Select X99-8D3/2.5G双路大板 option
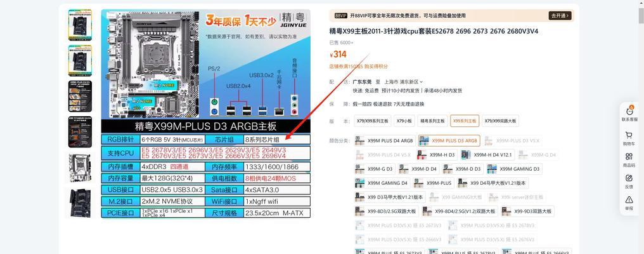The image size is (644, 254). (386, 211)
